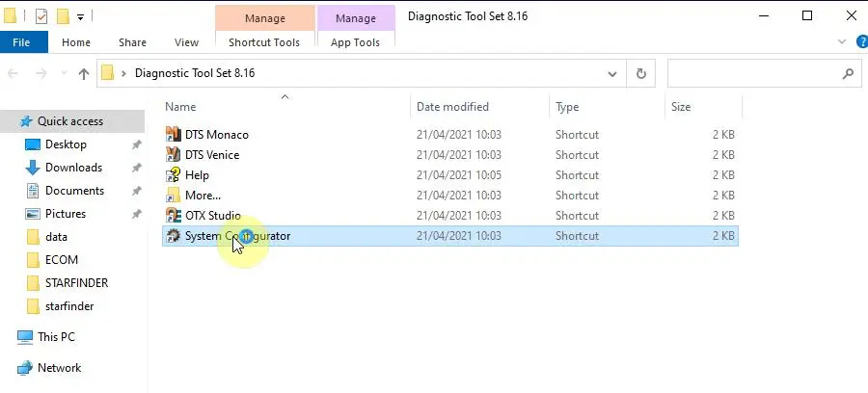Image resolution: width=868 pixels, height=393 pixels.
Task: Switch to the Share ribbon tab
Action: pyautogui.click(x=132, y=42)
